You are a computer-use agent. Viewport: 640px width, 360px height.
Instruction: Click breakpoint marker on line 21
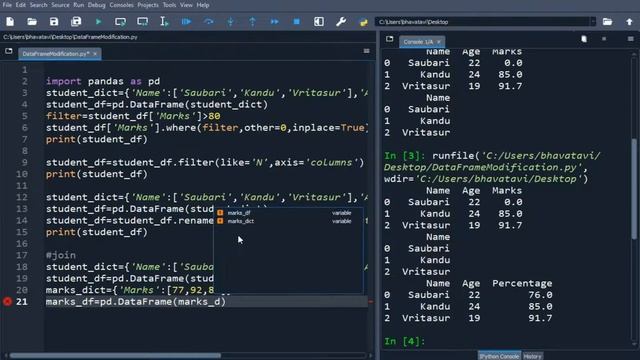click(x=7, y=302)
